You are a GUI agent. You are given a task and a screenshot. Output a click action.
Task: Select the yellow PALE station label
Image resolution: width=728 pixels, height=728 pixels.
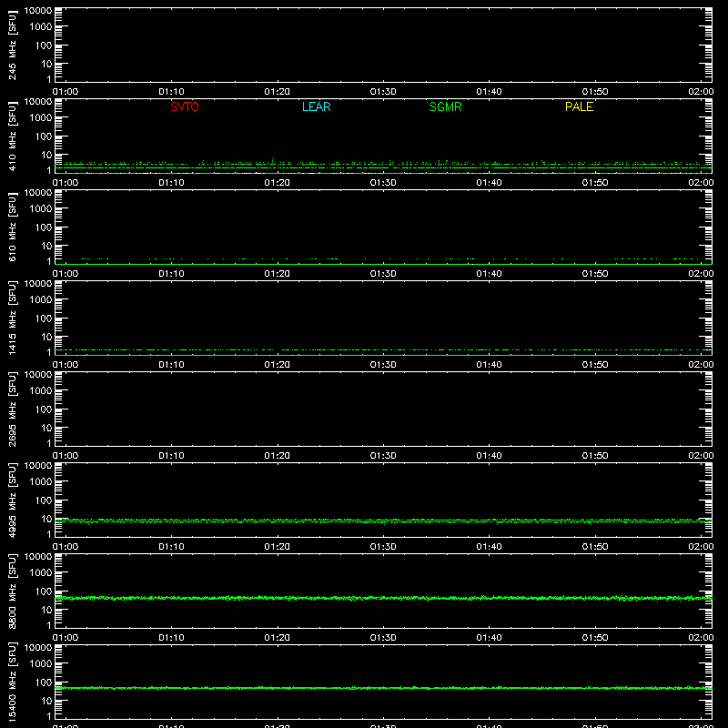pos(579,106)
